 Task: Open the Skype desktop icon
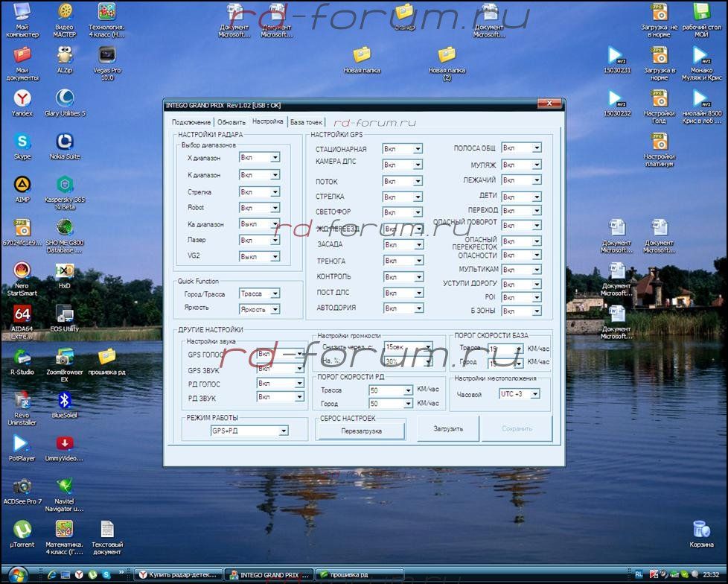(22, 142)
